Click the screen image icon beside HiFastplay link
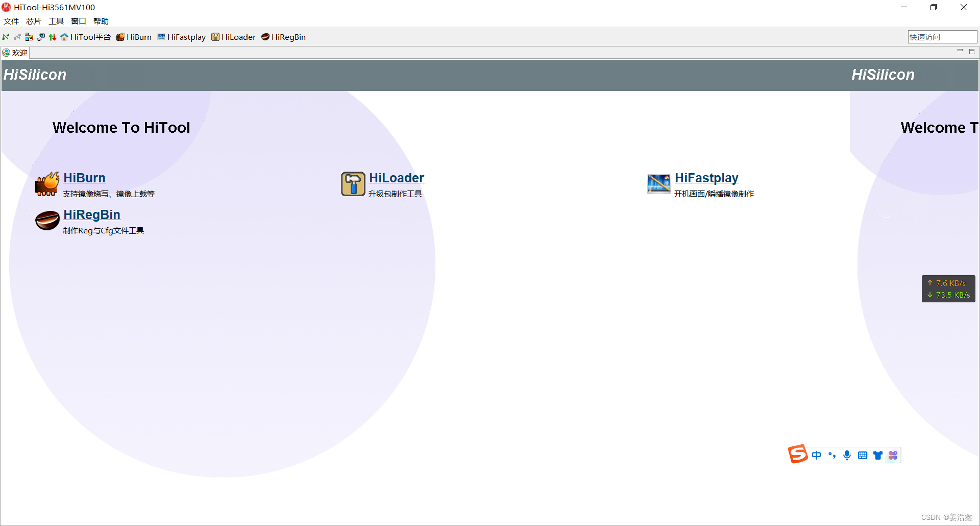980x526 pixels. click(659, 184)
